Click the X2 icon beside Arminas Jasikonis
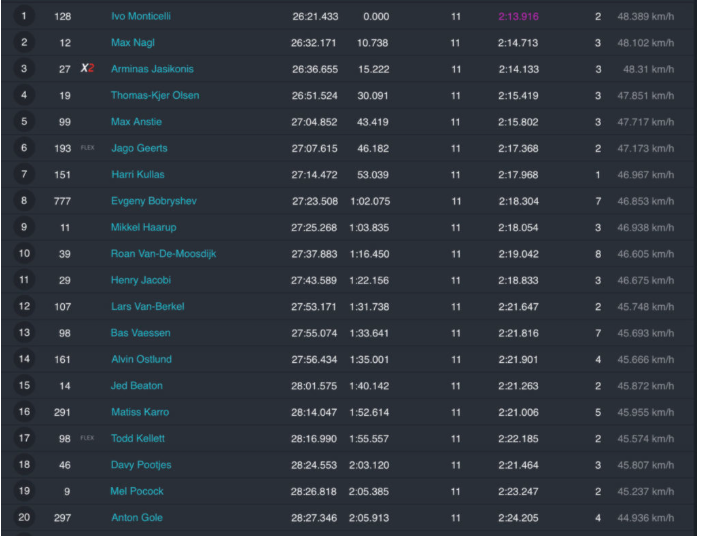 point(87,69)
